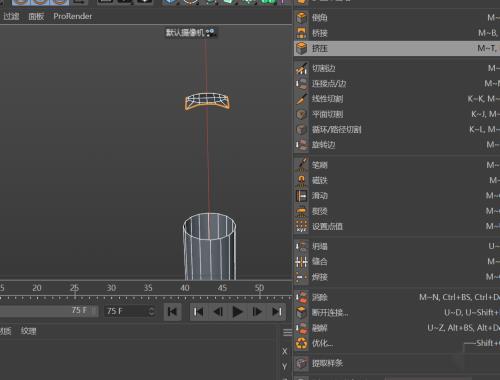Open 设置点值 set point value
500x380 pixels.
point(397,226)
